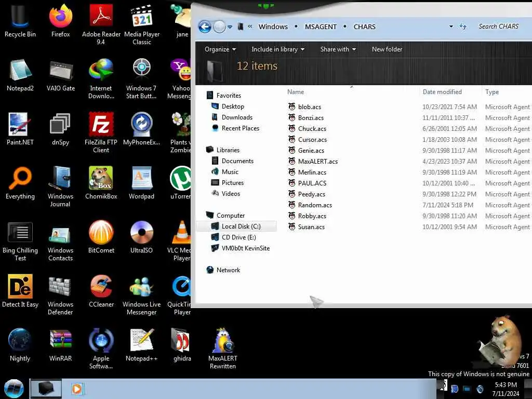Expand the hidden breadcrumb path chevron

tap(250, 26)
